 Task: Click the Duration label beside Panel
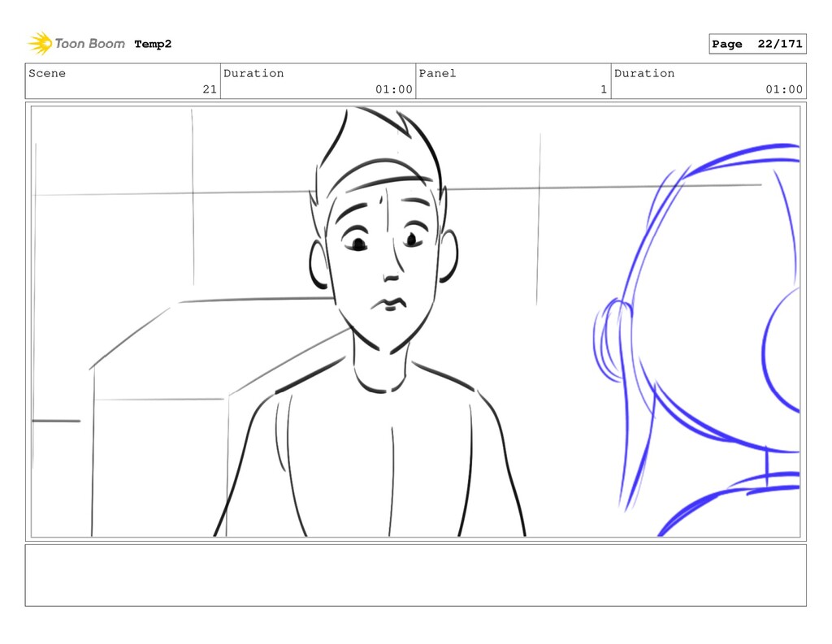[x=644, y=73]
